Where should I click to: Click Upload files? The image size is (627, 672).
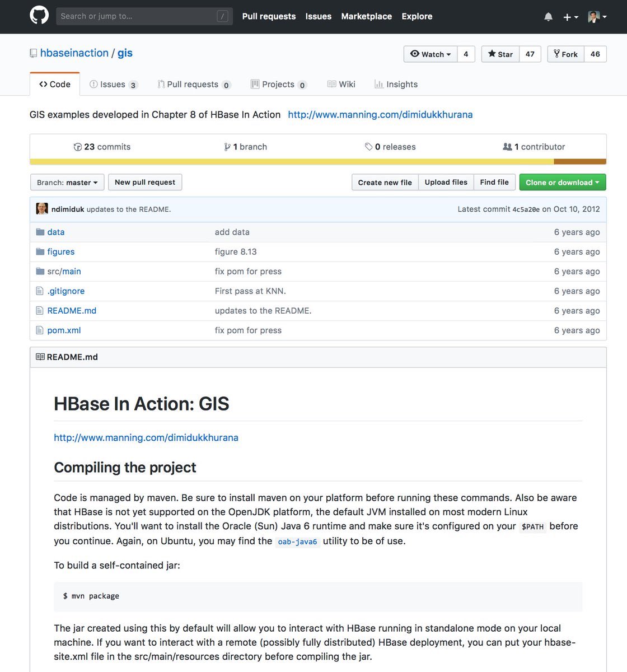pos(446,183)
